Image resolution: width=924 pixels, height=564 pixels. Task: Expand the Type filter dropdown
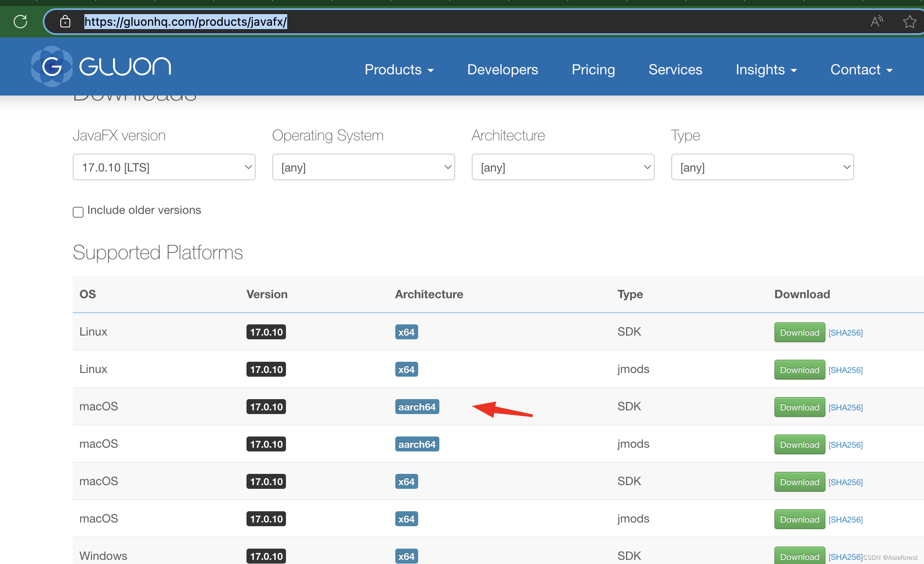tap(762, 167)
